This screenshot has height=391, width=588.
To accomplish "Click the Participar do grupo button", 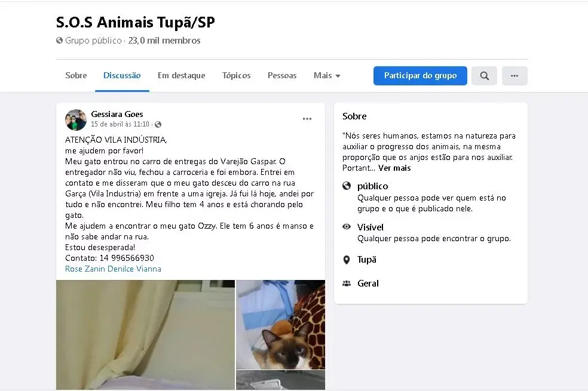I will pyautogui.click(x=420, y=76).
